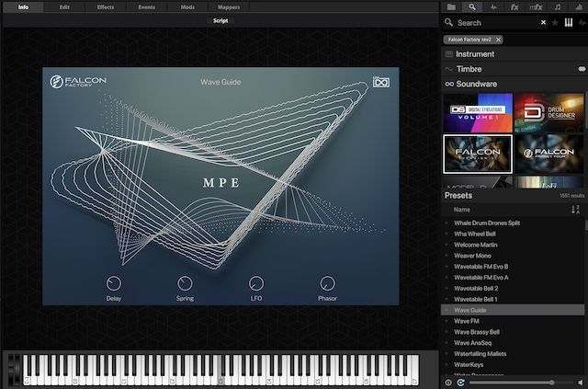Toggle the Timbre filter switch
588x389 pixels.
[x=581, y=69]
